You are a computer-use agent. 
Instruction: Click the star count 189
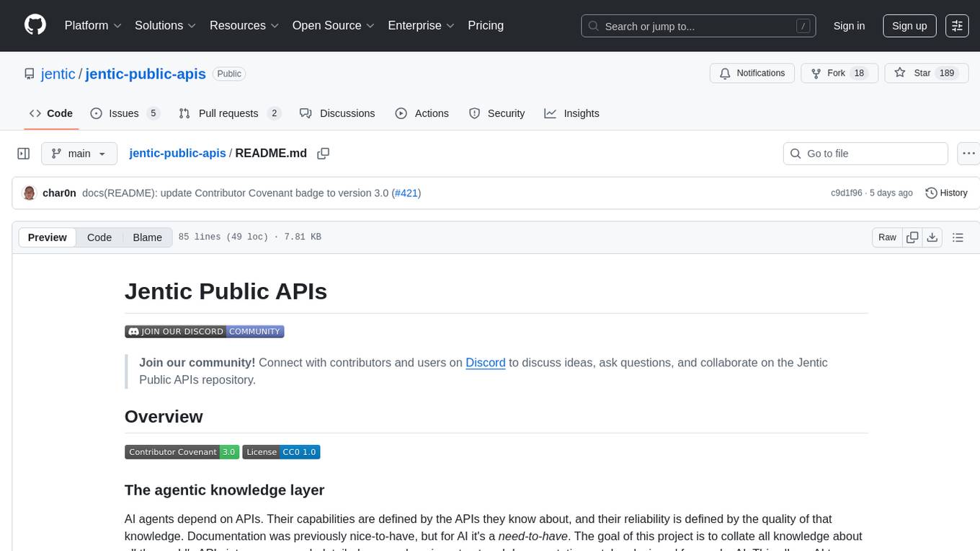coord(947,74)
